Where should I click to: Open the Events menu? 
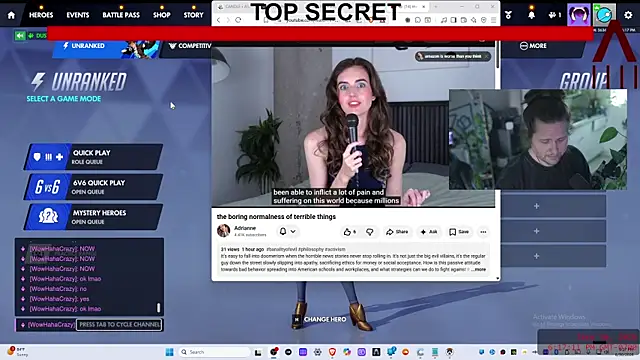coord(78,15)
